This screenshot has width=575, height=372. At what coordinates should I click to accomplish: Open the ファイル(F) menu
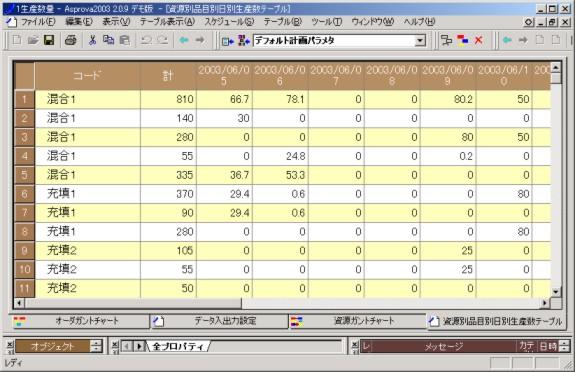coord(38,22)
